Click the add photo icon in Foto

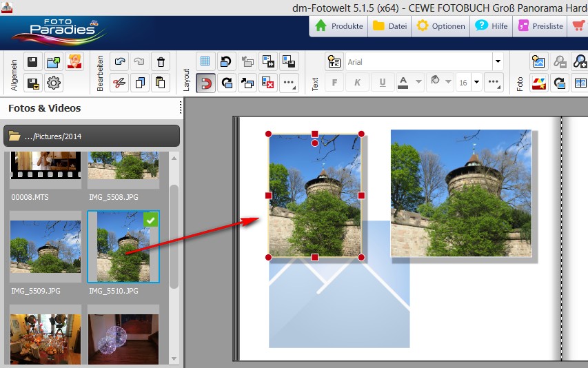click(x=538, y=61)
